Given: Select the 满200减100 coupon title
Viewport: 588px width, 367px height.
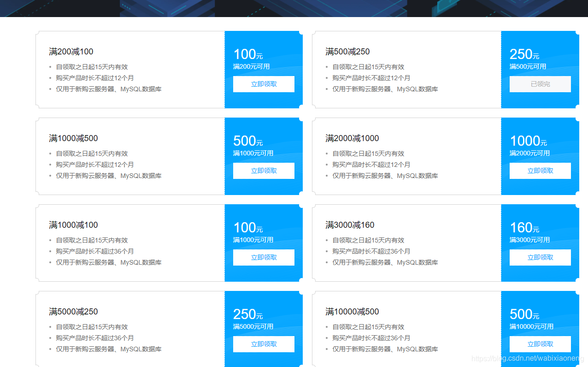Looking at the screenshot, I should [x=71, y=52].
